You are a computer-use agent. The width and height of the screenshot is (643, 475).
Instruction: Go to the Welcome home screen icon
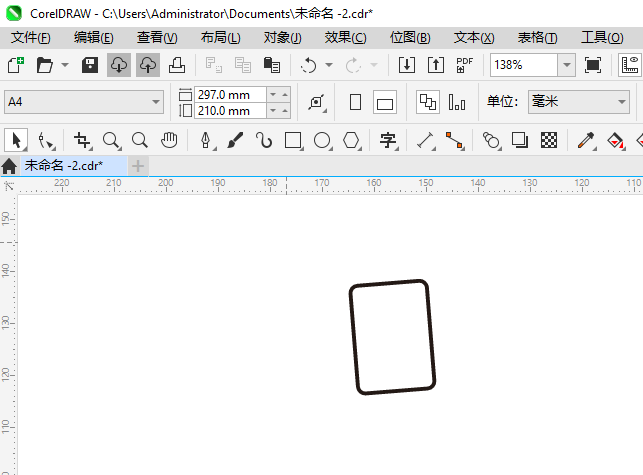(9, 166)
